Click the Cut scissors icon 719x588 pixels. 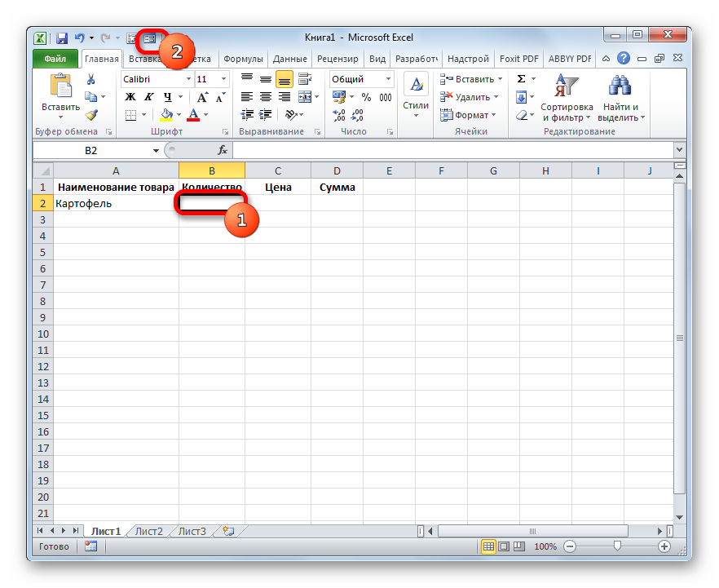[x=91, y=79]
